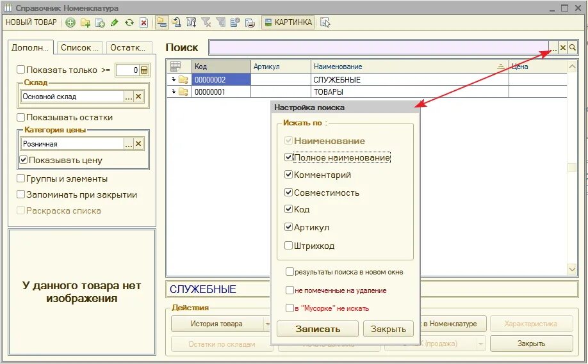The width and height of the screenshot is (588, 364).
Task: Clear the Основной склад warehouse field
Action: coord(138,97)
